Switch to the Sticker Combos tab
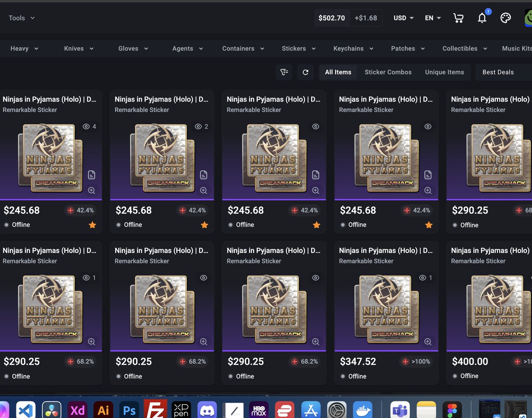Screen dimensions: 532x418 tap(388, 72)
